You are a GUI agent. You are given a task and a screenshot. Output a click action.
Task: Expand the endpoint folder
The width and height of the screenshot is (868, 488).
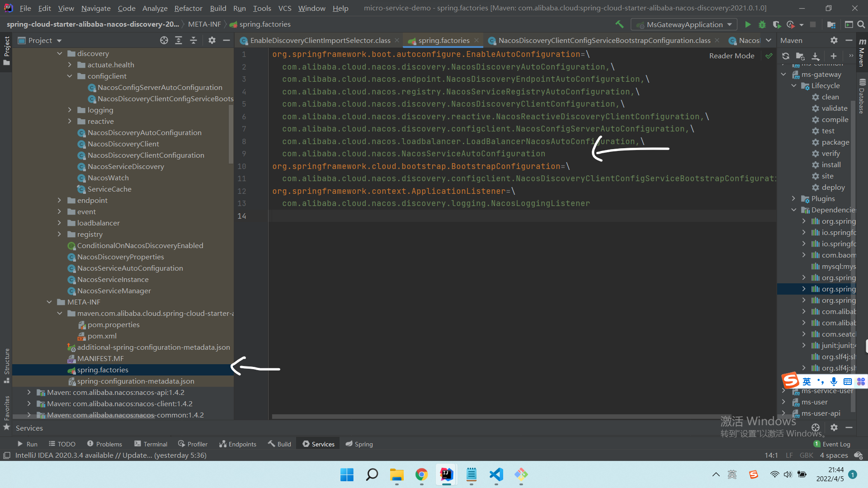click(x=60, y=200)
